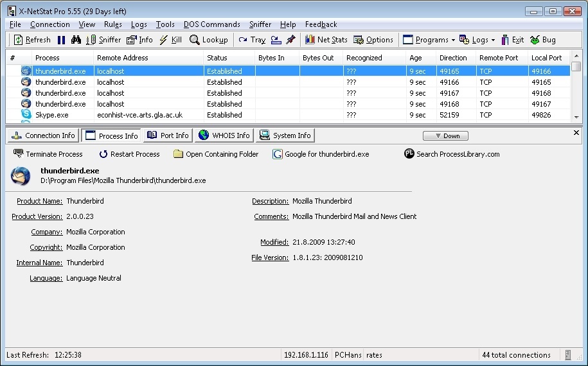Sort by the Recognized column header
This screenshot has height=366, width=588.
pos(374,58)
